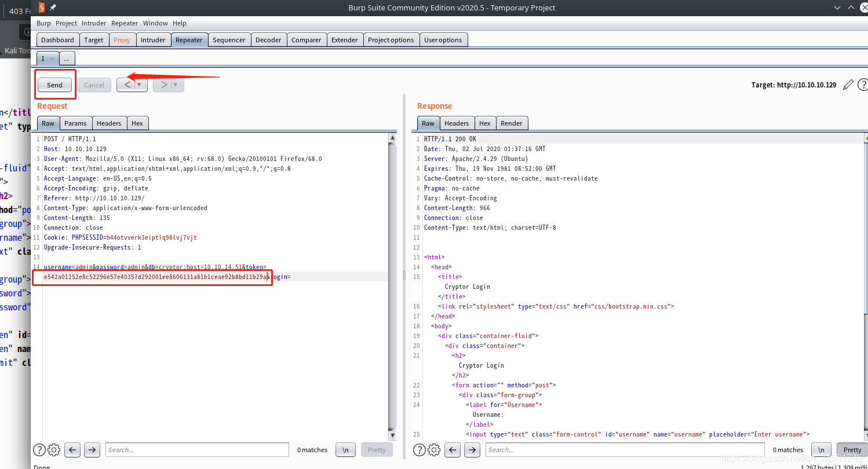Switch to the Dashboard tab
The width and height of the screenshot is (868, 469).
click(x=57, y=40)
